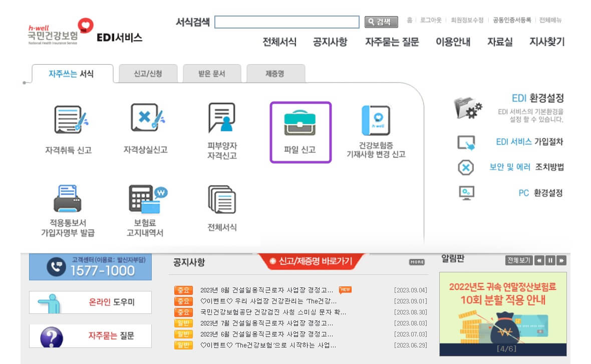Screen dimensions: 591x364
Task: Click inside the 서식검색 input field
Action: pos(286,22)
